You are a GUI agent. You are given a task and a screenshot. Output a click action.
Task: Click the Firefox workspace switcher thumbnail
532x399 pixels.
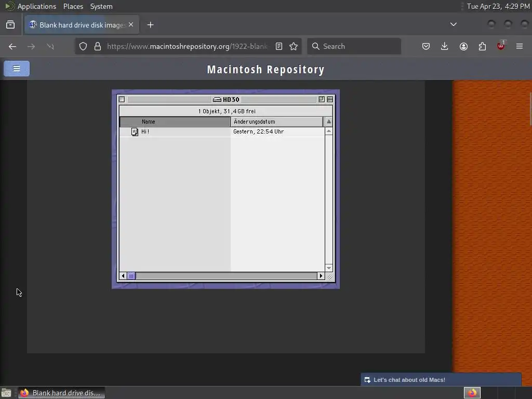[x=472, y=393]
